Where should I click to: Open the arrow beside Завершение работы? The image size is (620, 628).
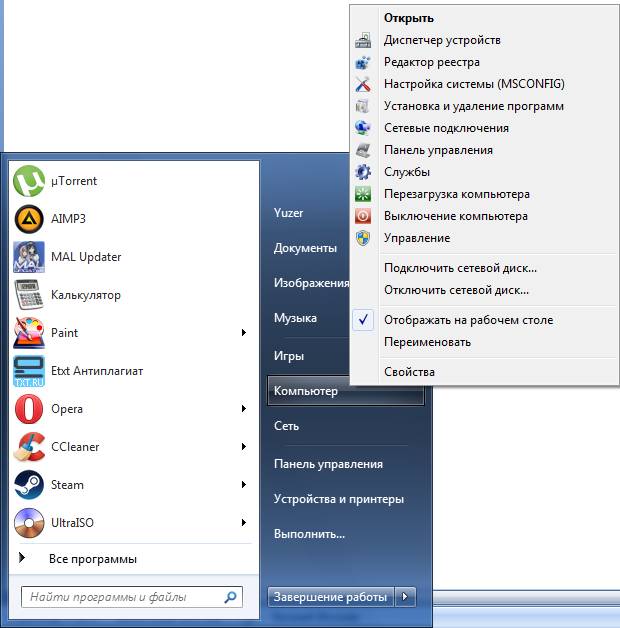pos(405,597)
